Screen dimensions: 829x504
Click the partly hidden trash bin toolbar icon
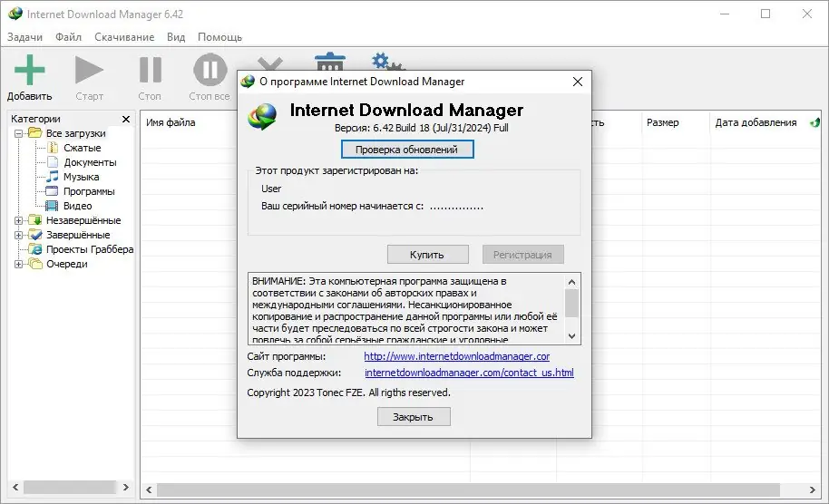point(330,62)
